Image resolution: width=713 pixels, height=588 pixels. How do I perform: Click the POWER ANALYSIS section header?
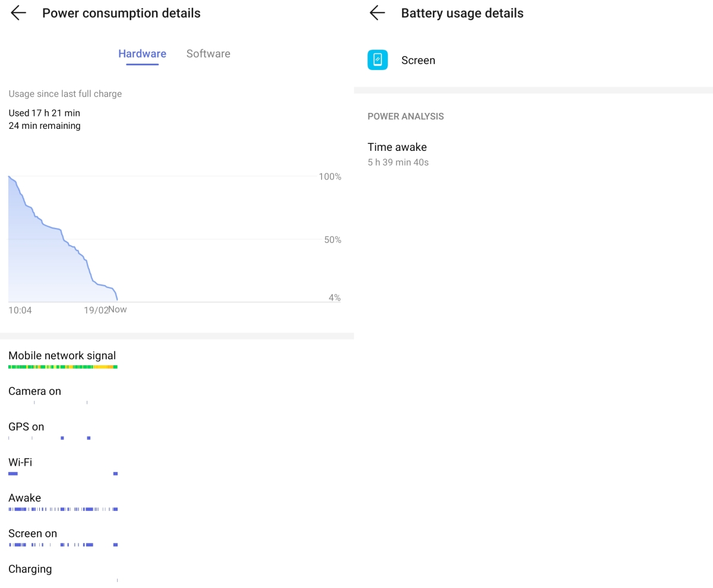(x=405, y=116)
